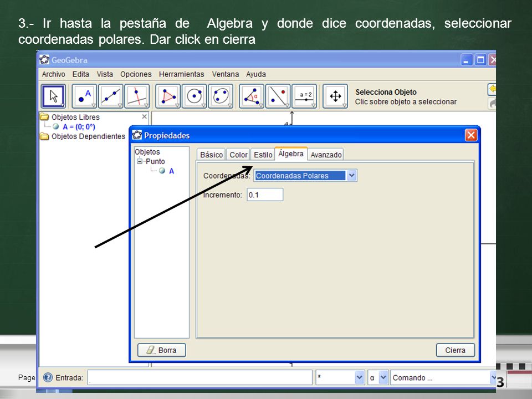Select the Angle tool

252,96
